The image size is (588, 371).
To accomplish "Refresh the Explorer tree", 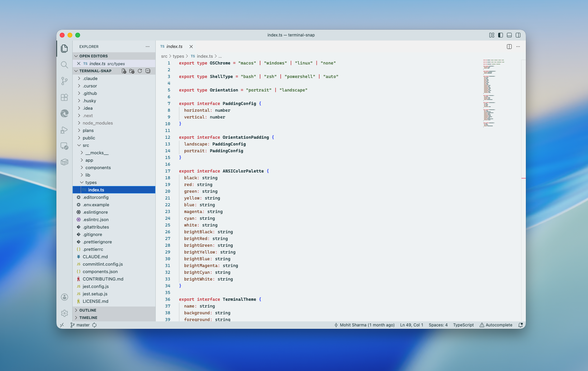I will (140, 71).
